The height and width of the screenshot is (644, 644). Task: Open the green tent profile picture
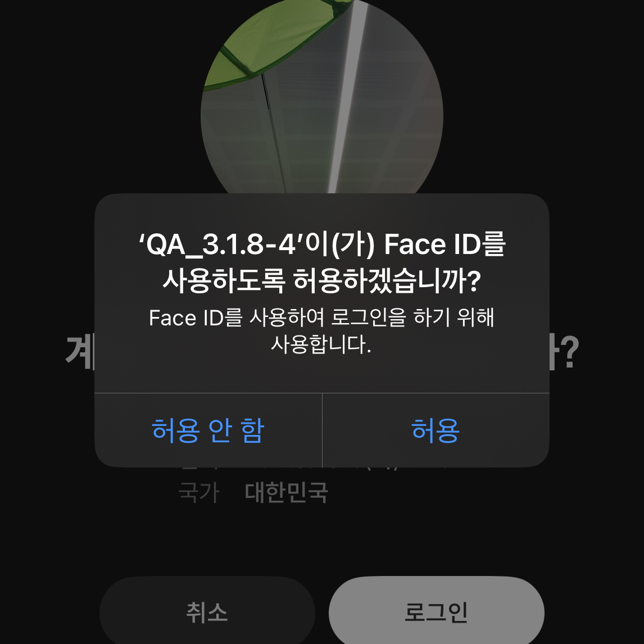[321, 96]
